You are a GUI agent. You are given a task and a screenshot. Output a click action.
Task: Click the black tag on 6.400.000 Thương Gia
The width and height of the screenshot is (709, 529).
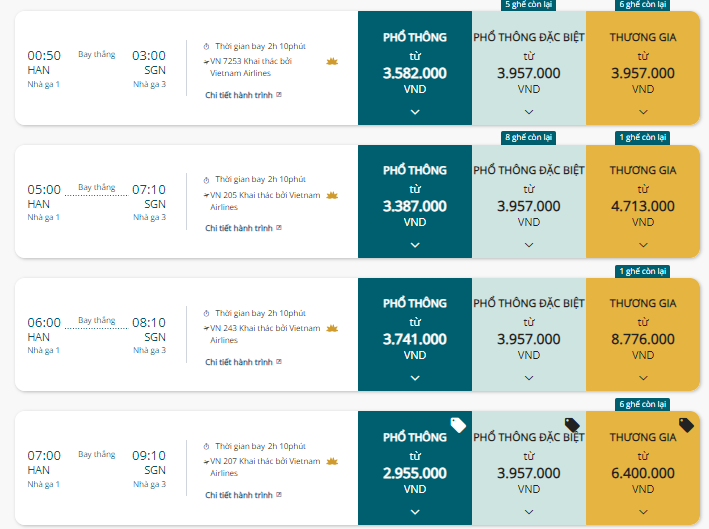pos(686,425)
